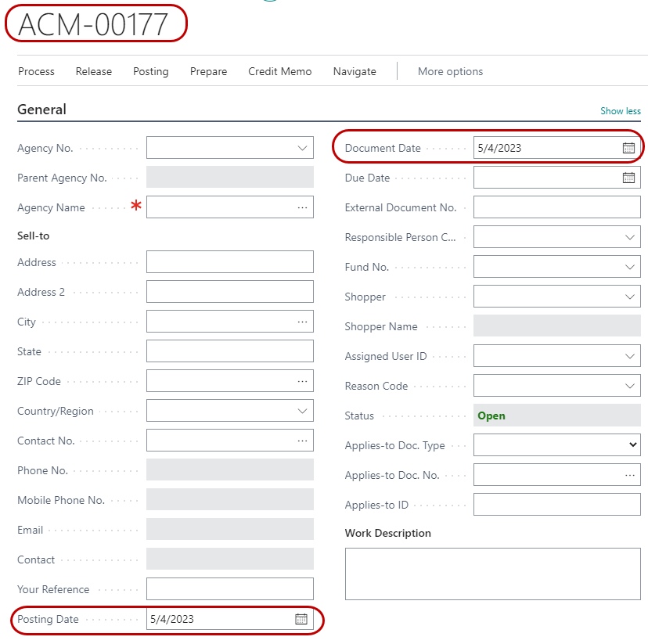Open the Process menu

click(36, 71)
